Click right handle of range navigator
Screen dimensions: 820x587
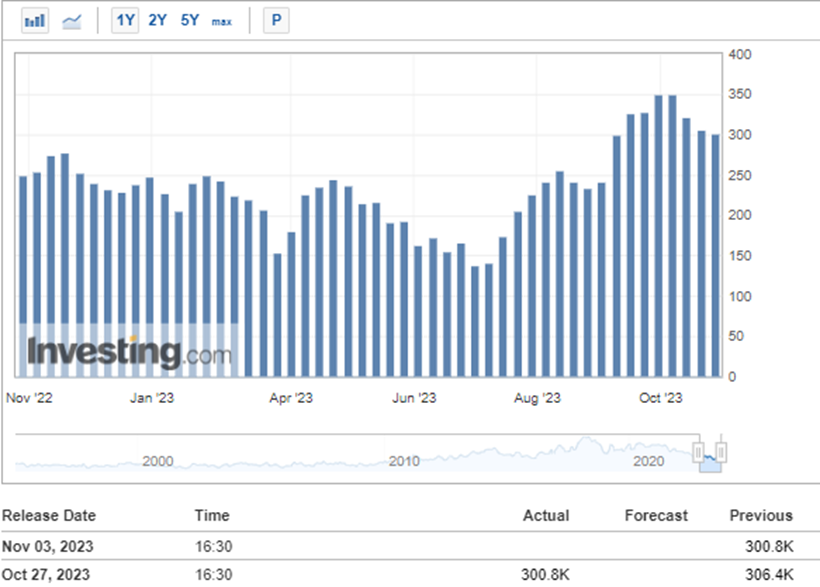click(721, 452)
